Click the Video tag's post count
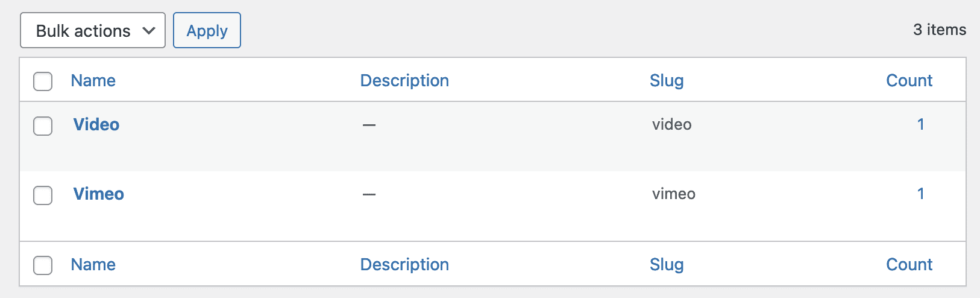The image size is (980, 298). tap(920, 124)
